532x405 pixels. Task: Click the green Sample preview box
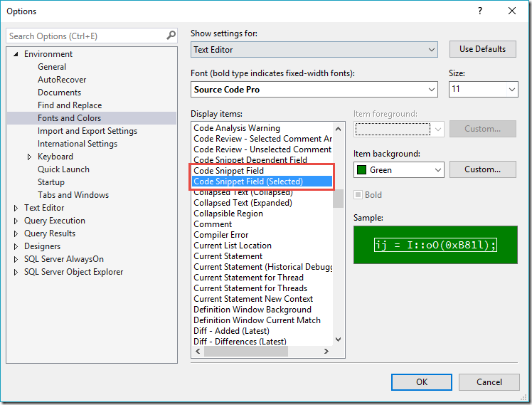435,245
